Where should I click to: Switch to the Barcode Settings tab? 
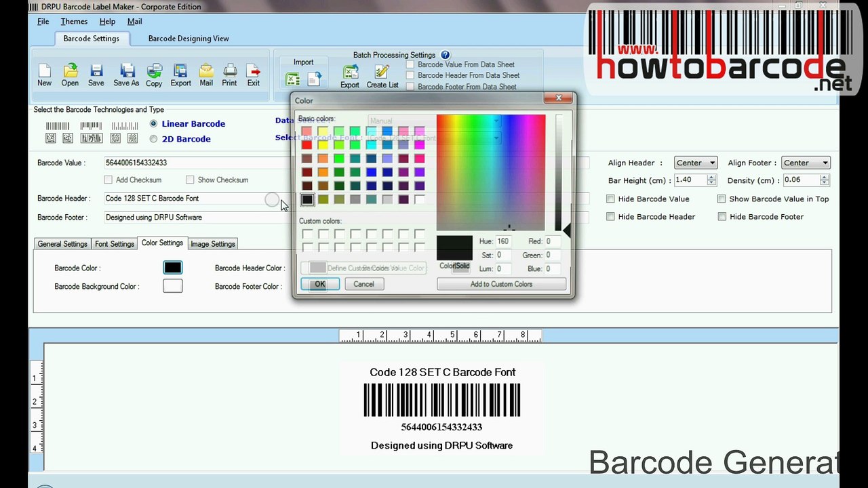pos(91,39)
